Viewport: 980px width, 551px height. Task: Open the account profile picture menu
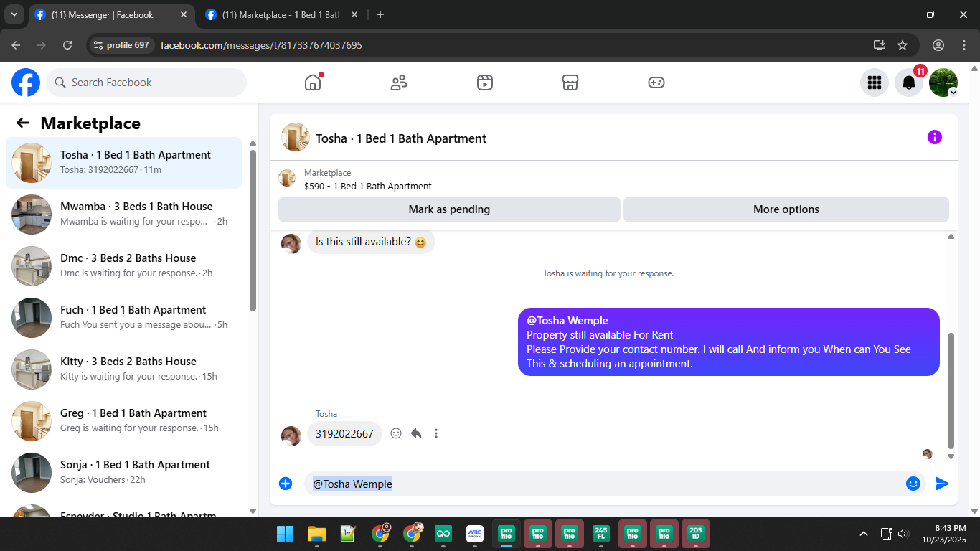(943, 83)
